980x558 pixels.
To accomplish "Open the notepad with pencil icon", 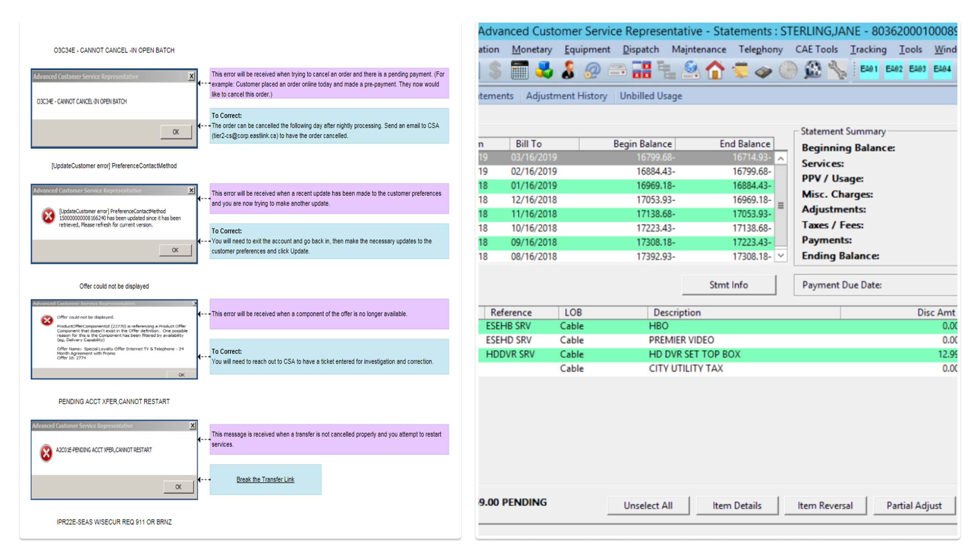I will (x=739, y=70).
